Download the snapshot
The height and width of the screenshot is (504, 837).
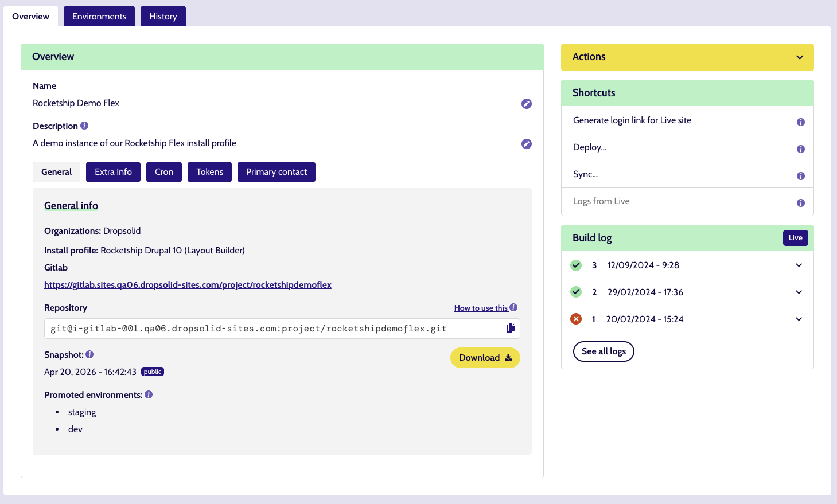[x=485, y=358]
